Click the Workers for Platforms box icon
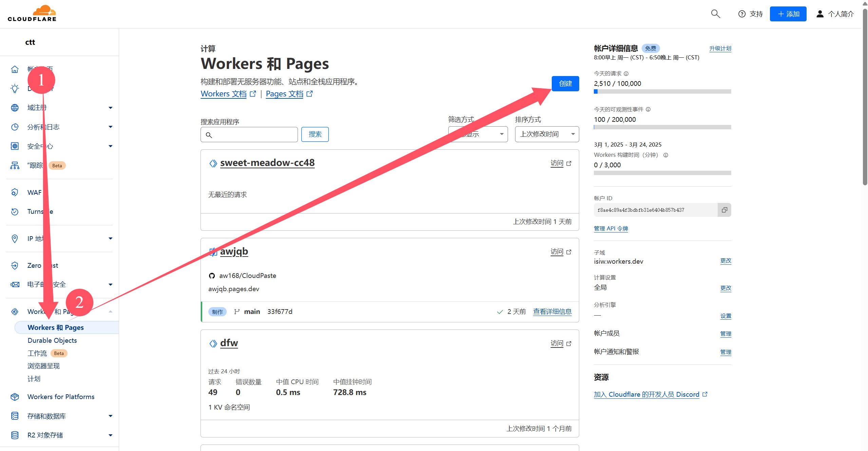The image size is (868, 451). pyautogui.click(x=15, y=397)
